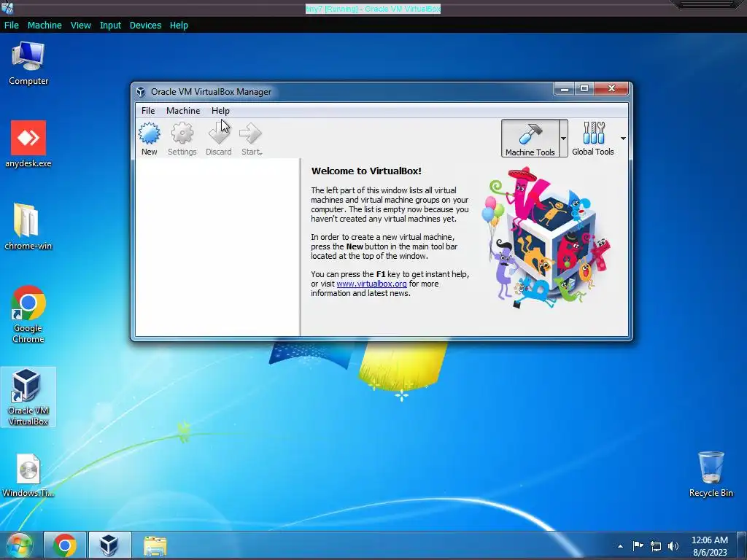Open the View menu in the outer VM window

tap(80, 26)
